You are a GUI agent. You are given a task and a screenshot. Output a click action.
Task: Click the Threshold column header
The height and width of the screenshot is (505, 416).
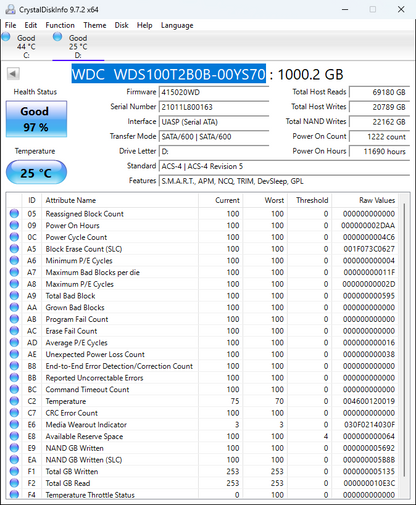click(x=310, y=200)
